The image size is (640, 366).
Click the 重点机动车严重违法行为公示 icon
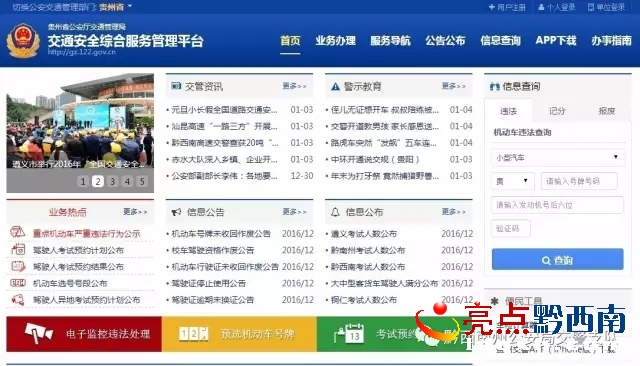(18, 233)
